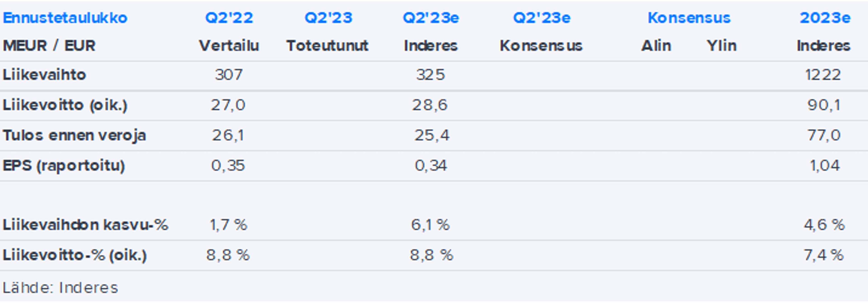
Task: Click the EPS (raportoitu) row label
Action: coord(64,166)
